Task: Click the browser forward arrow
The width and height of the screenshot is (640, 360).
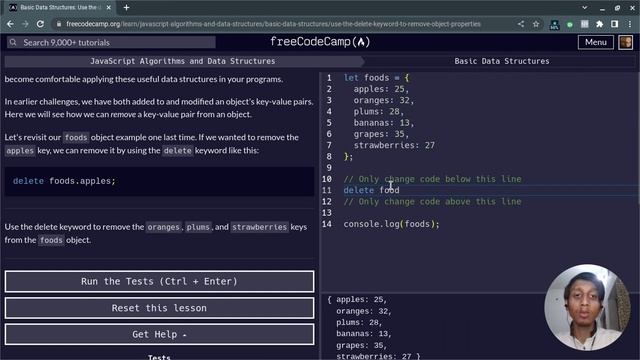Action: tap(25, 24)
